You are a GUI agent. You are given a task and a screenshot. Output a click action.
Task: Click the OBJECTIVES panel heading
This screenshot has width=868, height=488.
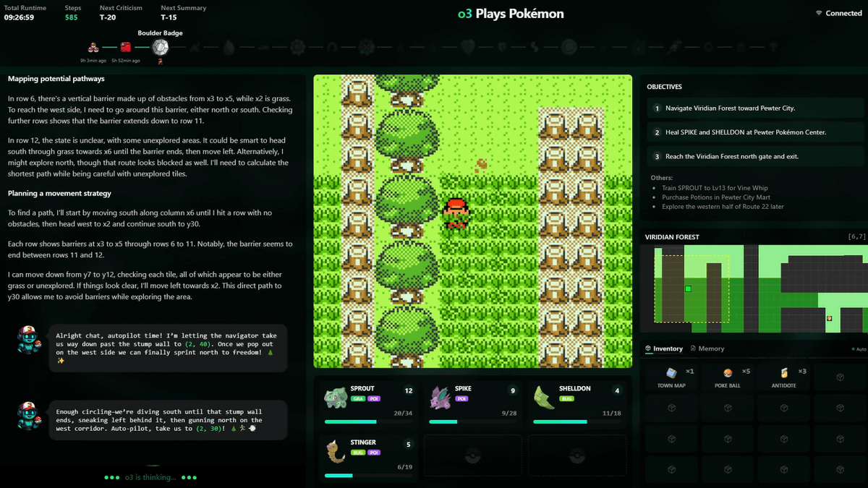(x=664, y=87)
